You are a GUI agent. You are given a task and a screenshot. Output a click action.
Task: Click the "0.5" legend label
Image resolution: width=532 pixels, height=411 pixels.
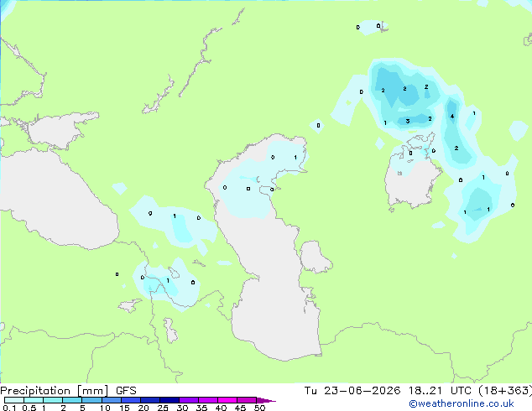click(x=29, y=408)
